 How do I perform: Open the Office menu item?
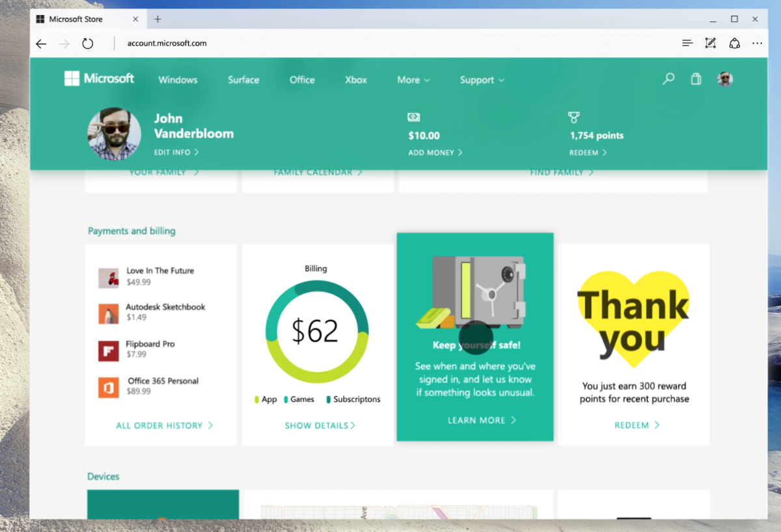pos(302,80)
